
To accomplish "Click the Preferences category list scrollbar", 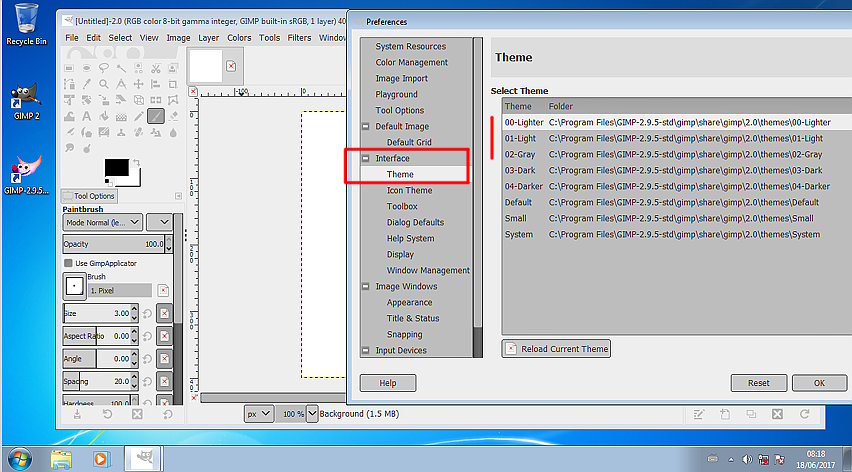I will (x=478, y=197).
